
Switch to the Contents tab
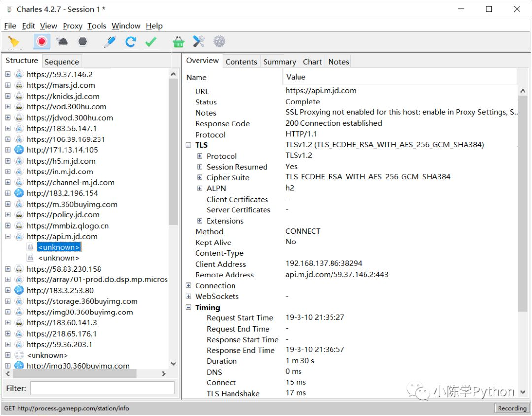tap(241, 62)
